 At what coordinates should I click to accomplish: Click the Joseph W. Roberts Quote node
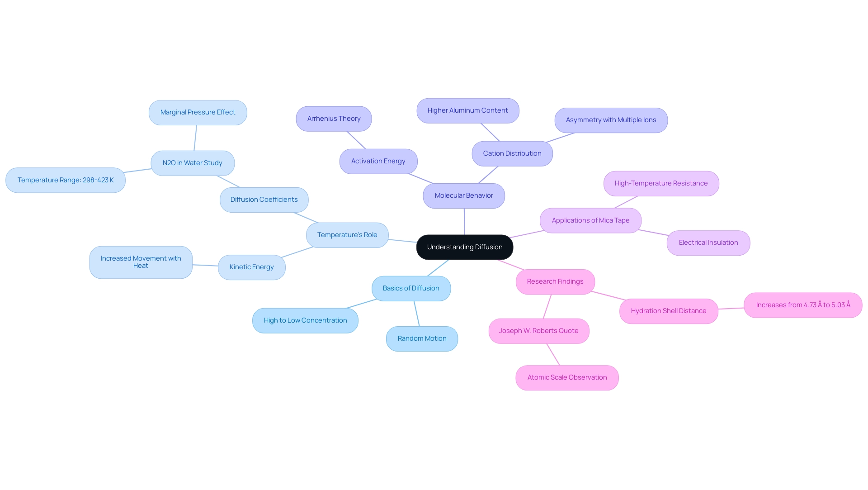pyautogui.click(x=538, y=330)
